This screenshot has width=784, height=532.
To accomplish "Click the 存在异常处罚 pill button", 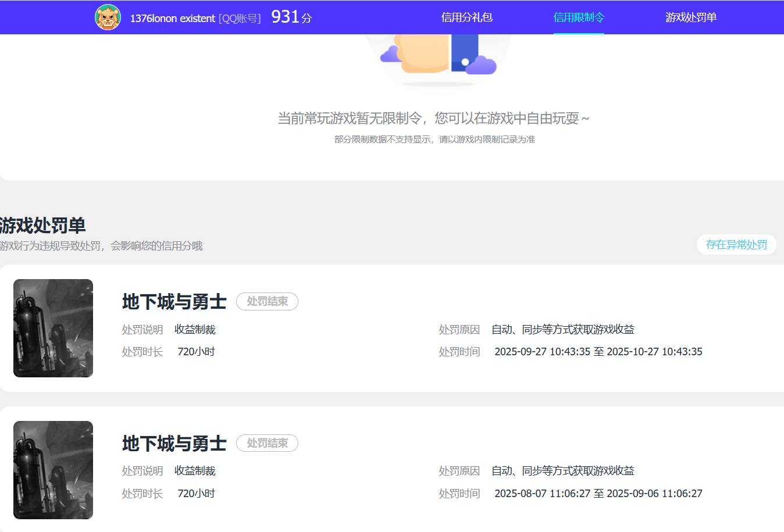I will pos(736,245).
